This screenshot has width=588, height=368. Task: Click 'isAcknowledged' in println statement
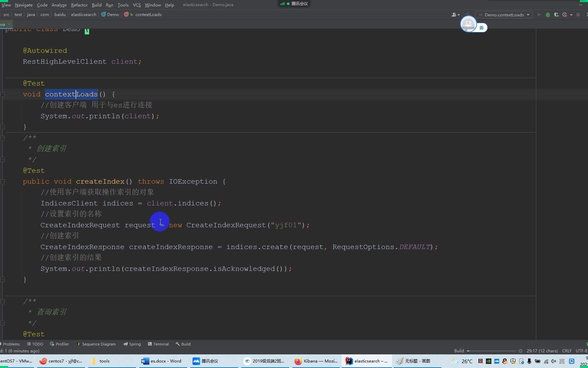coord(244,269)
